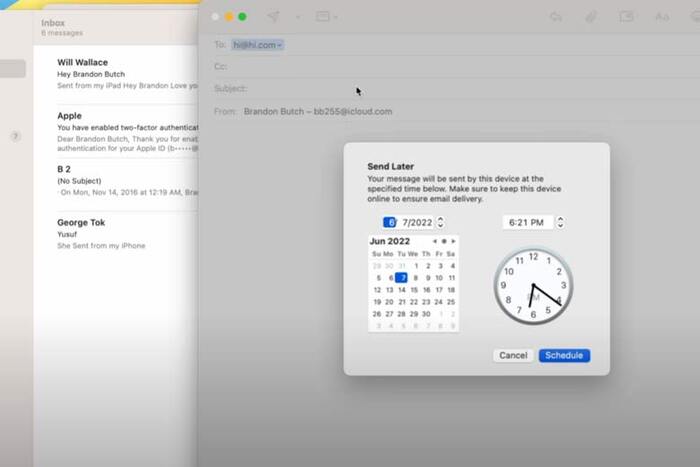
Task: Click the question mark icon in sidebar
Action: 16,137
